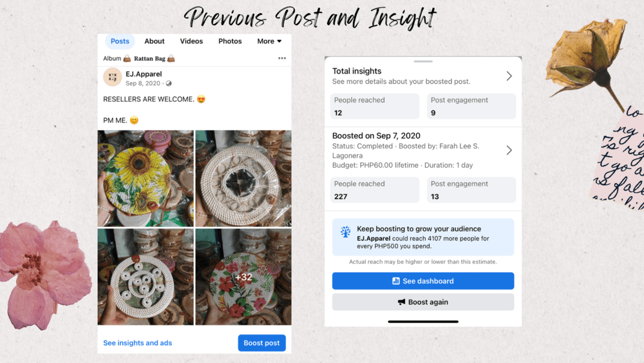This screenshot has height=363, width=644.
Task: Click the public globe icon beside the date
Action: (169, 84)
